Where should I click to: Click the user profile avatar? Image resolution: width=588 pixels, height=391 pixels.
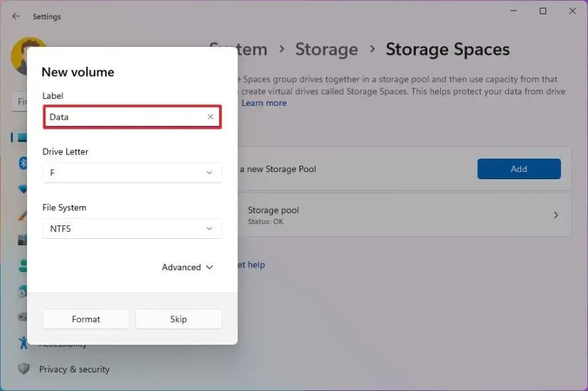[20, 57]
